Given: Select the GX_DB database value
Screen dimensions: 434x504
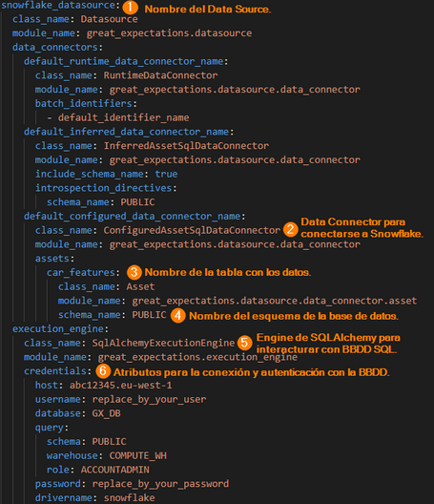Looking at the screenshot, I should (106, 413).
